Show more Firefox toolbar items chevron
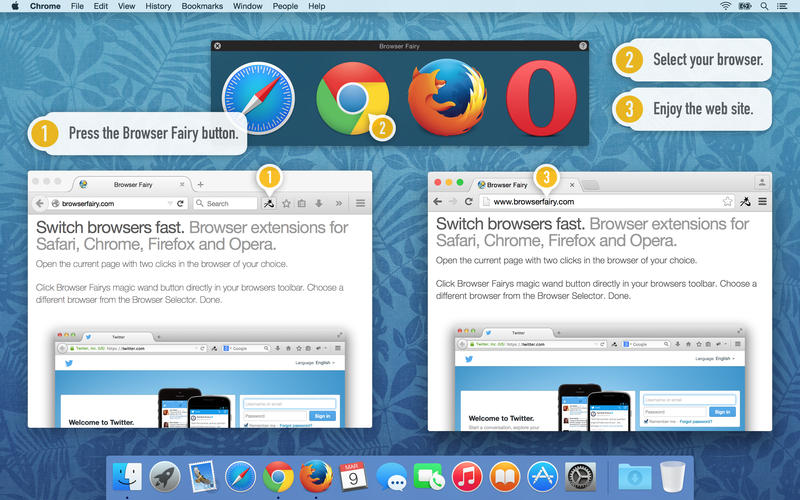800x500 pixels. pos(339,203)
